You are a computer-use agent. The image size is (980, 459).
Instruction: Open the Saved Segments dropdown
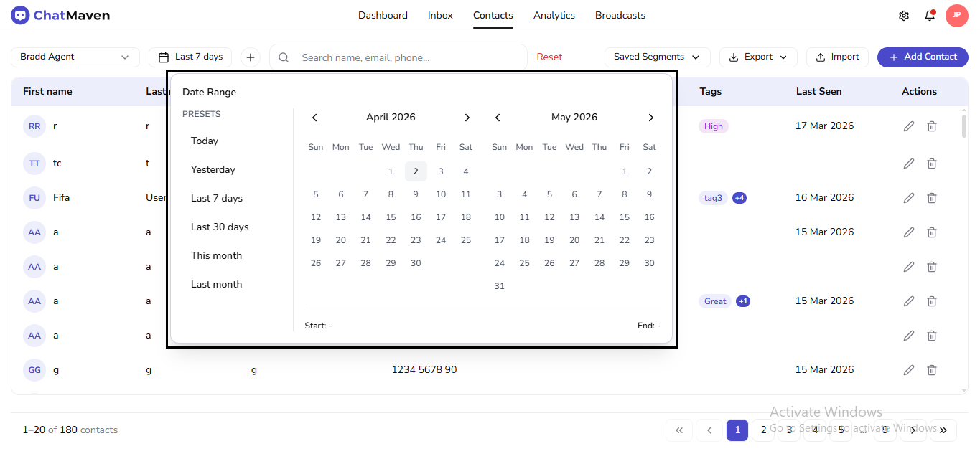tap(656, 57)
